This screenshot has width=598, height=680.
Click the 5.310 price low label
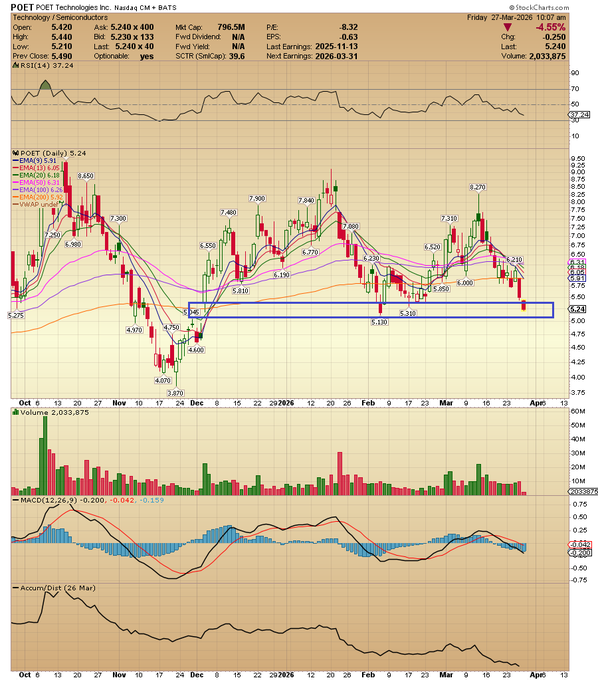coord(408,313)
